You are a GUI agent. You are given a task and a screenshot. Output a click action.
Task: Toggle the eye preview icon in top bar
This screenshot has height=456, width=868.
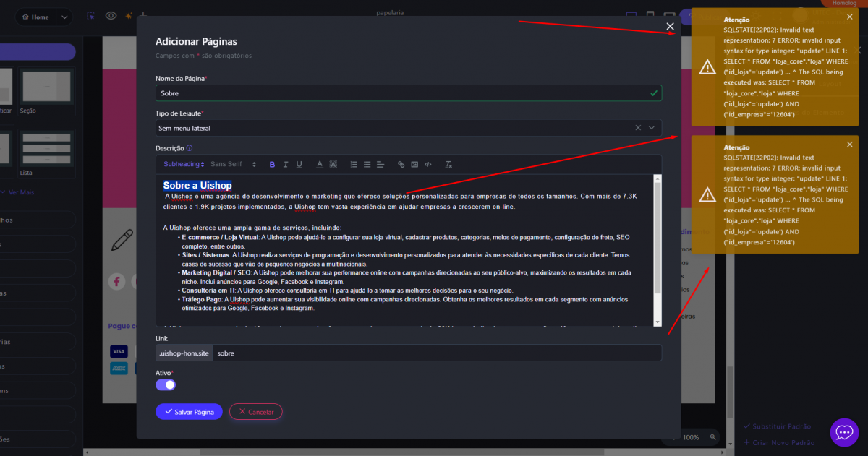point(111,16)
